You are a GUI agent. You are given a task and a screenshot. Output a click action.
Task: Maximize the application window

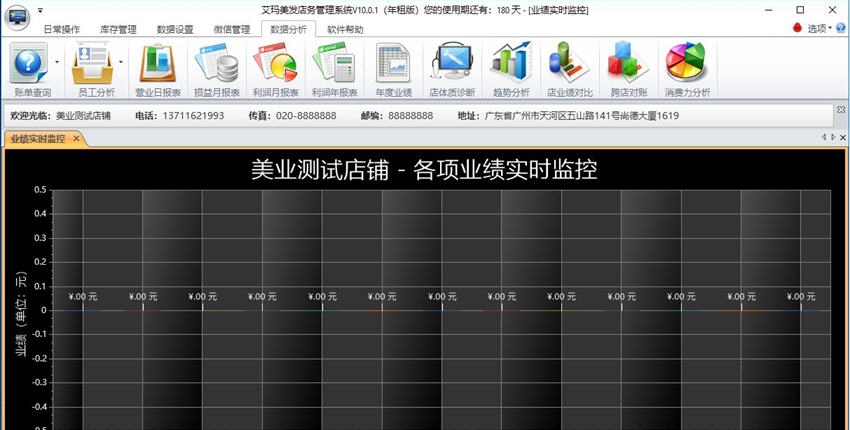(x=800, y=10)
